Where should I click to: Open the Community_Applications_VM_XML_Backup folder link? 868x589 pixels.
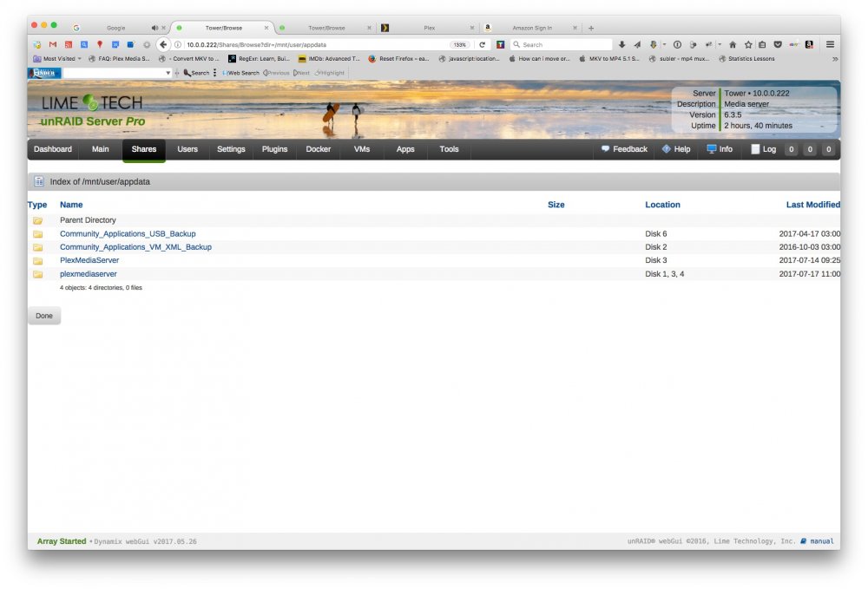(135, 247)
